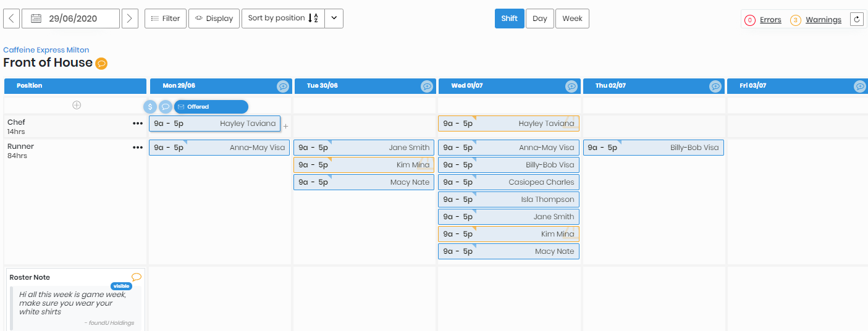The width and height of the screenshot is (868, 331).
Task: Click the small plus beside Hayley Taviana's Monday shift
Action: (x=285, y=127)
